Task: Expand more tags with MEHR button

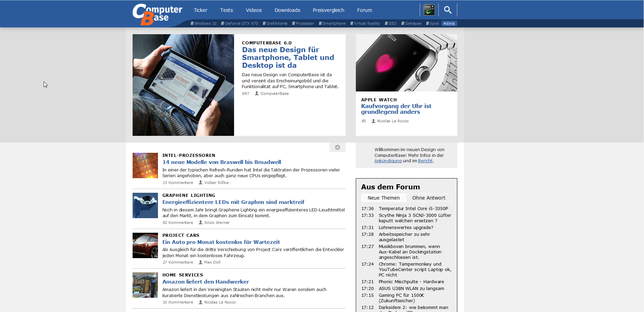Action: point(449,23)
